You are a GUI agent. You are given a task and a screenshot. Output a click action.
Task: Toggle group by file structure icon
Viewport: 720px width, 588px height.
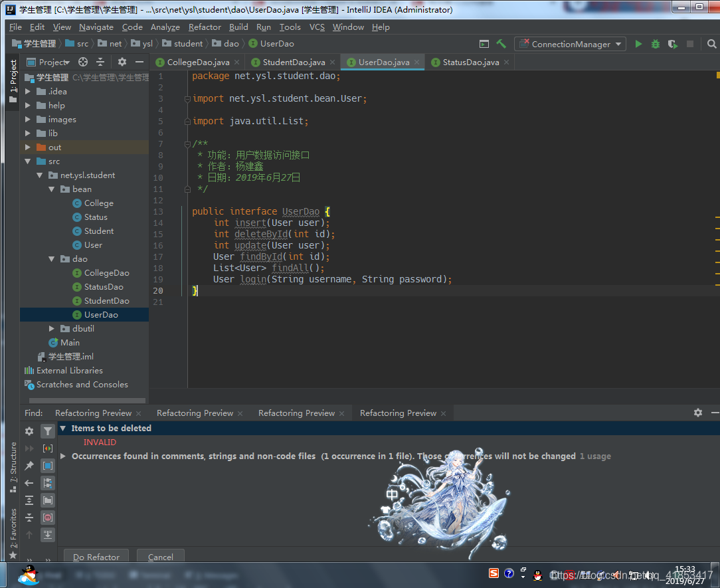coord(48,483)
